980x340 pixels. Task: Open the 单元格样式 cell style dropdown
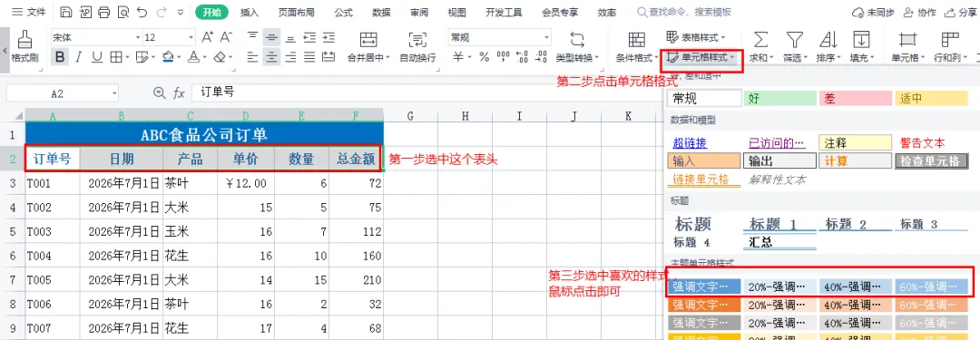pyautogui.click(x=701, y=57)
